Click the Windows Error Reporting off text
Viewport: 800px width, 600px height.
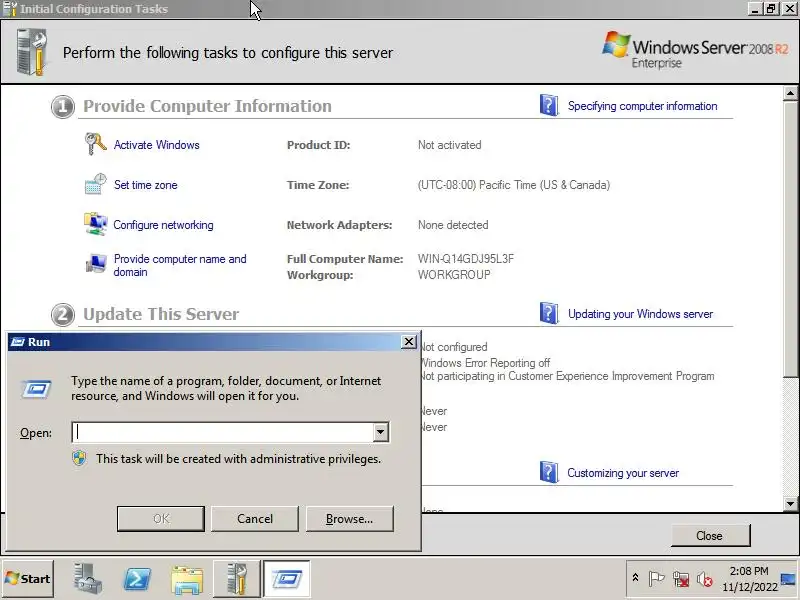click(x=486, y=363)
